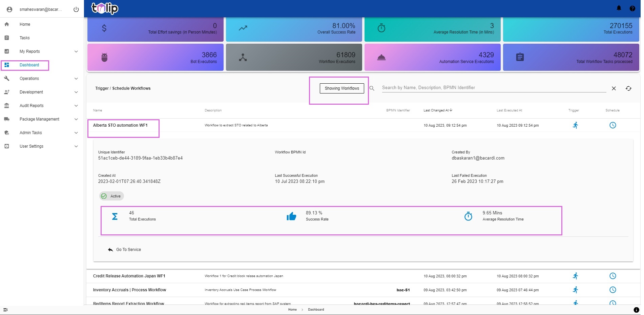Image resolution: width=644 pixels, height=315 pixels.
Task: Toggle the Showing Workflows button
Action: (x=342, y=88)
